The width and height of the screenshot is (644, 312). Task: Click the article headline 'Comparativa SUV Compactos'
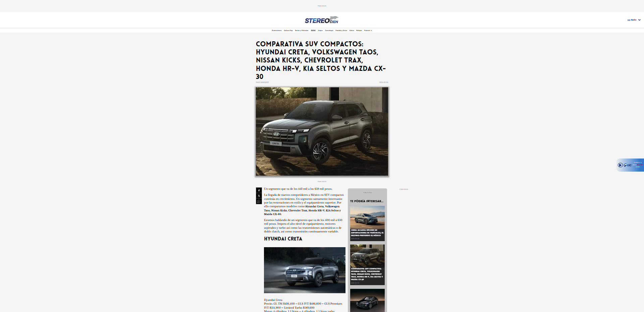321,60
